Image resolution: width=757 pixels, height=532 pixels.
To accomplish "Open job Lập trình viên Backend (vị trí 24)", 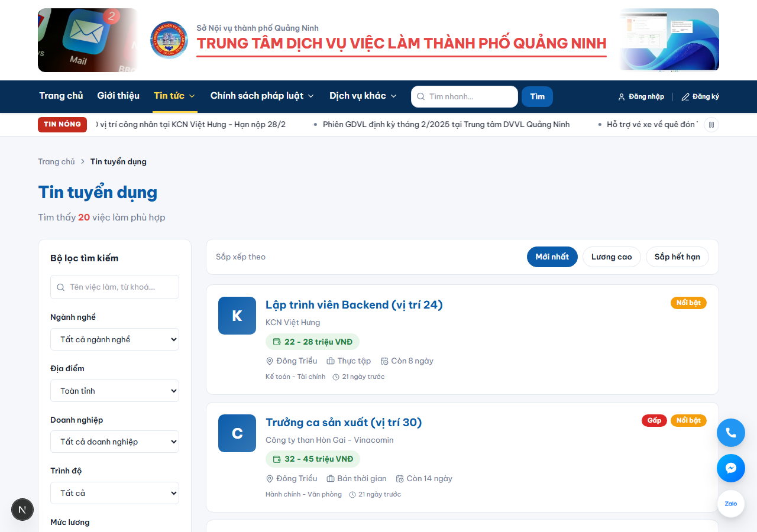I will tap(354, 304).
